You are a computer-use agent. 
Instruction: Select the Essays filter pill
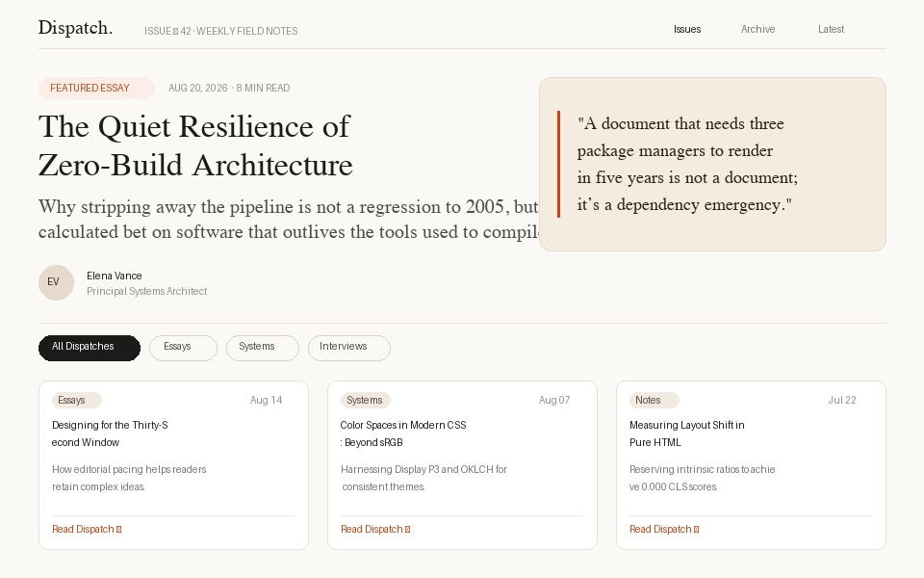(x=183, y=348)
